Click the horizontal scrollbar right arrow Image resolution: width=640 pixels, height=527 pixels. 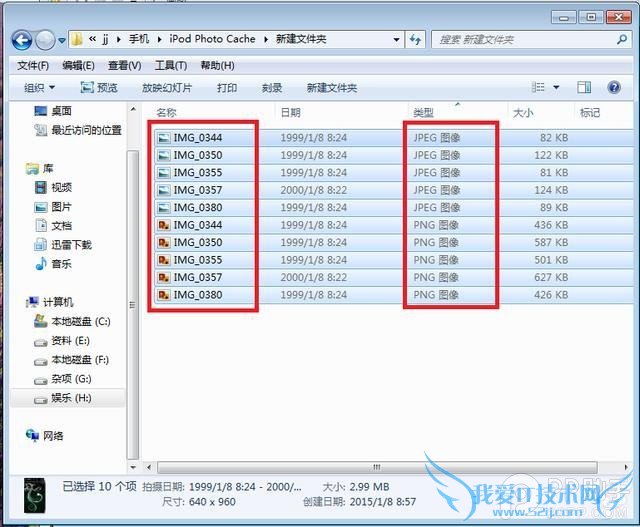coord(627,467)
